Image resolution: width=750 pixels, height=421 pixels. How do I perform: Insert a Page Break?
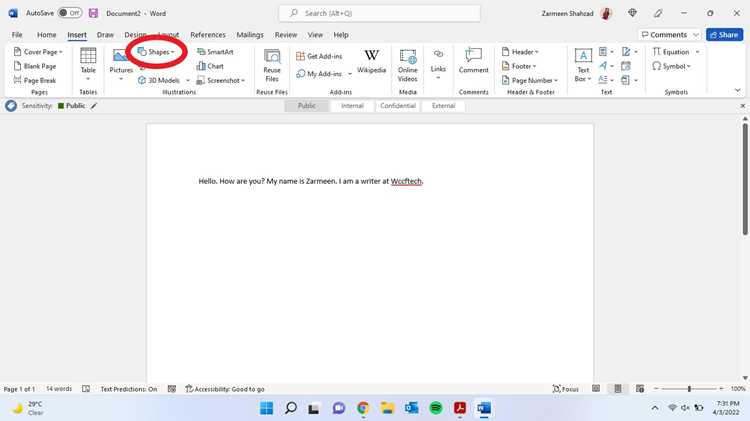pos(35,80)
